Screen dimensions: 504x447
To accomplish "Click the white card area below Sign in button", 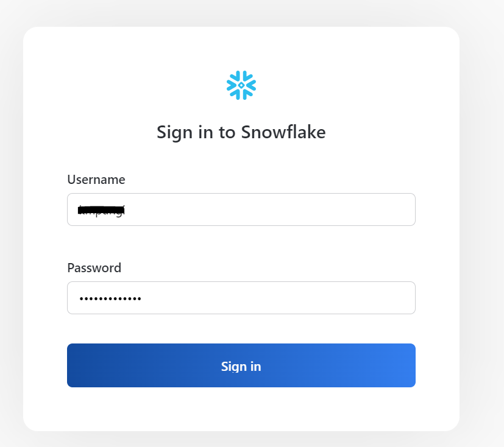I will (241, 409).
